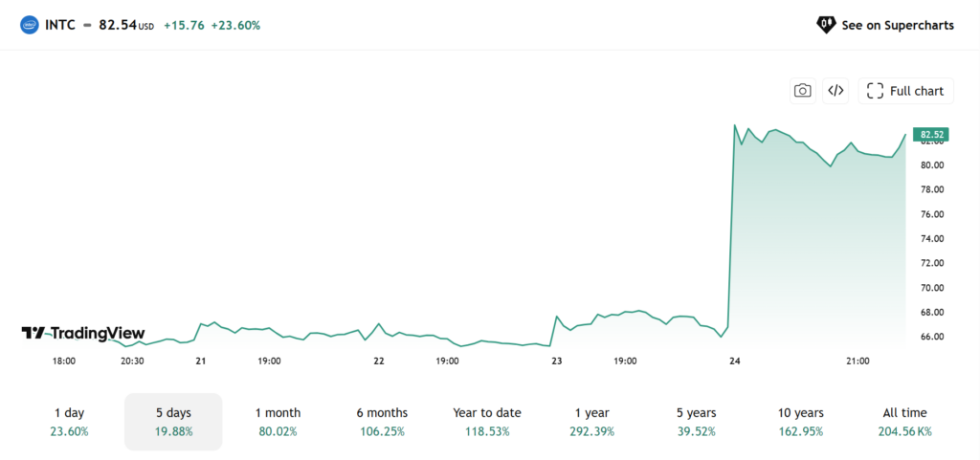Switch to the 6 months range
Viewport: 980px width, 460px height.
[x=382, y=422]
